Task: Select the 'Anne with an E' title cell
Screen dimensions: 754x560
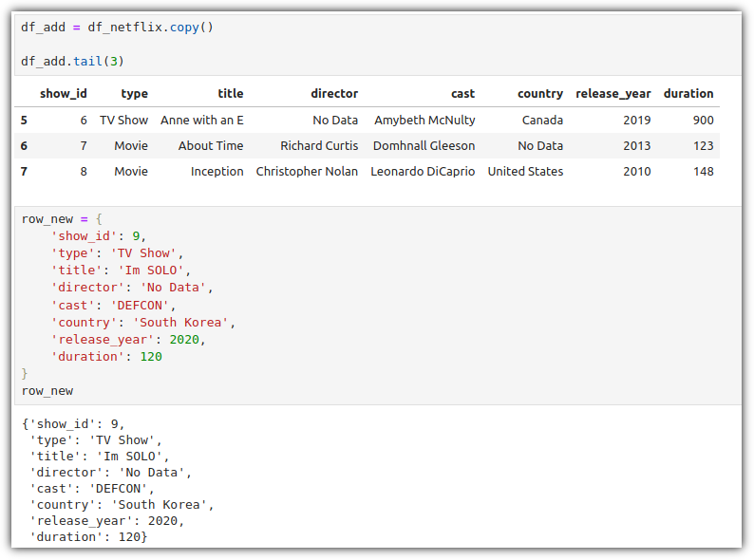Action: 202,121
